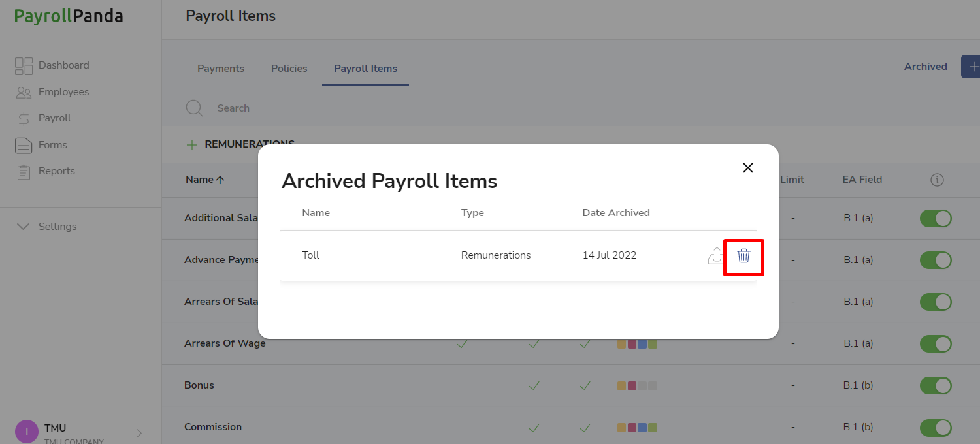Open Dashboard from the sidebar
Viewport: 980px width, 444px height.
[x=52, y=65]
